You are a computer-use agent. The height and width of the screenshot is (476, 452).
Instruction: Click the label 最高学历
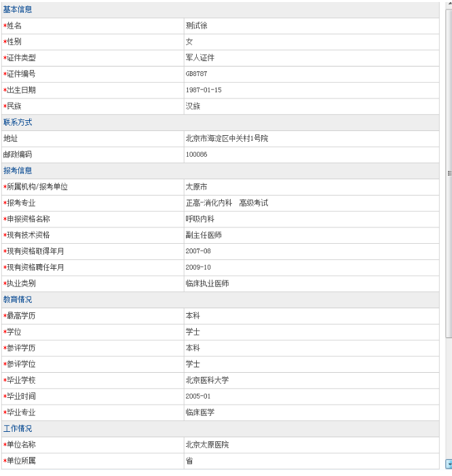tap(21, 316)
